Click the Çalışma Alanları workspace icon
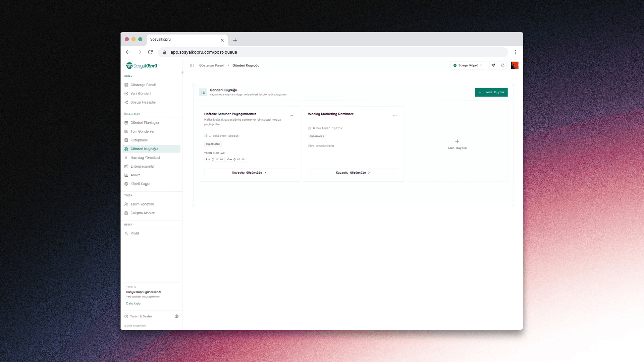The image size is (644, 362). pos(126,213)
